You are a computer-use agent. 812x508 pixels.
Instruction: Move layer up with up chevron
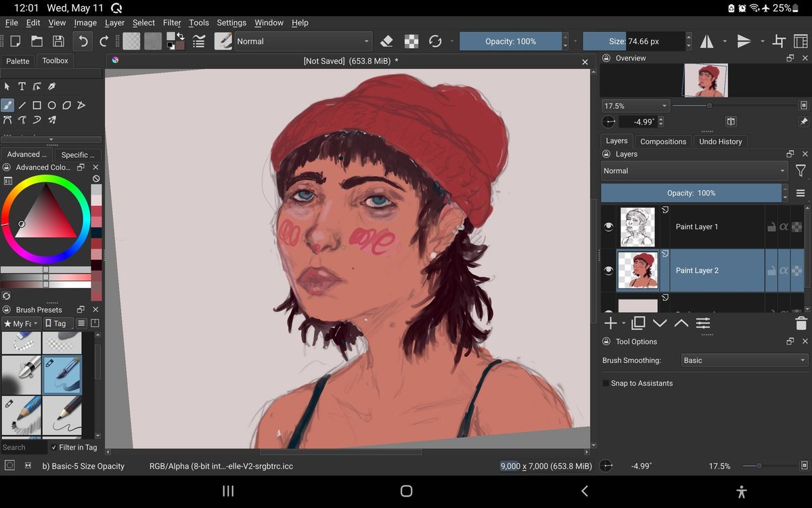pyautogui.click(x=681, y=323)
